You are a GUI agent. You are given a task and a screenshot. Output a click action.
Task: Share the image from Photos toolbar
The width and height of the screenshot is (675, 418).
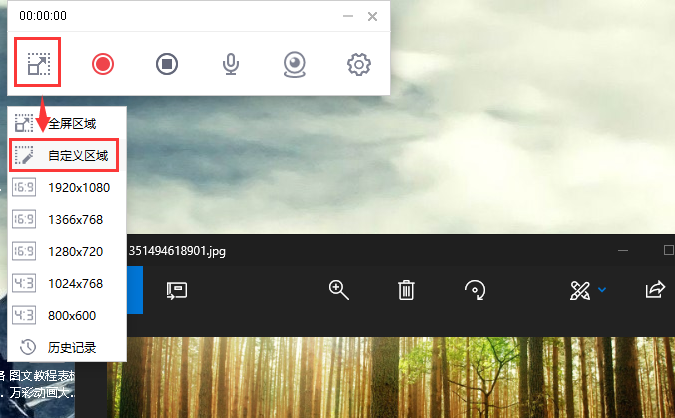[655, 289]
